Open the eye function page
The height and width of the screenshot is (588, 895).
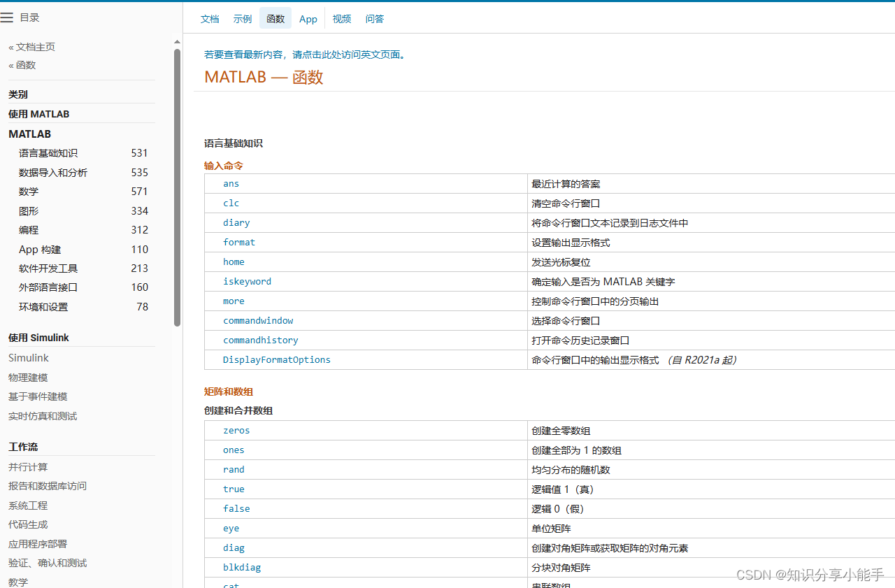231,529
